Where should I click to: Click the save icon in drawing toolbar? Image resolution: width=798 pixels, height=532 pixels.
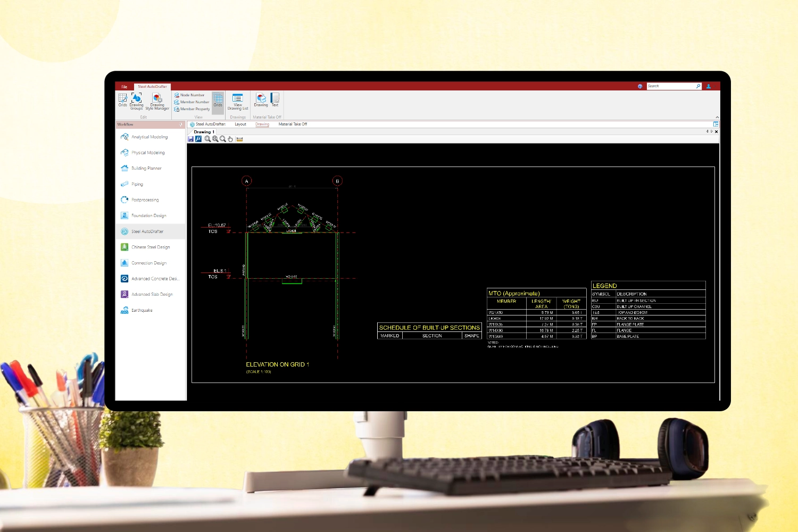click(x=191, y=139)
